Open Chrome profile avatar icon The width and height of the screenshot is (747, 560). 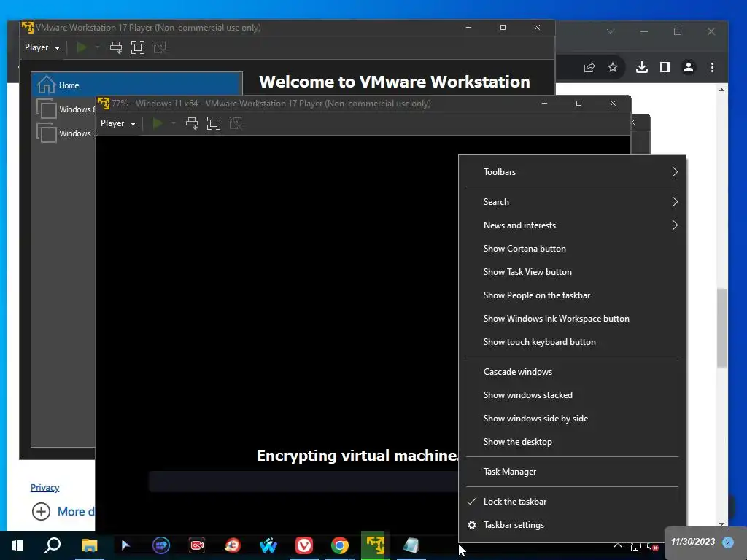coord(689,68)
